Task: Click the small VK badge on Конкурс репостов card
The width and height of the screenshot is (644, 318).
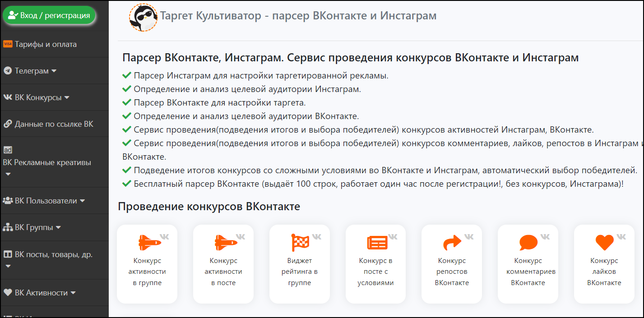Action: (x=469, y=237)
